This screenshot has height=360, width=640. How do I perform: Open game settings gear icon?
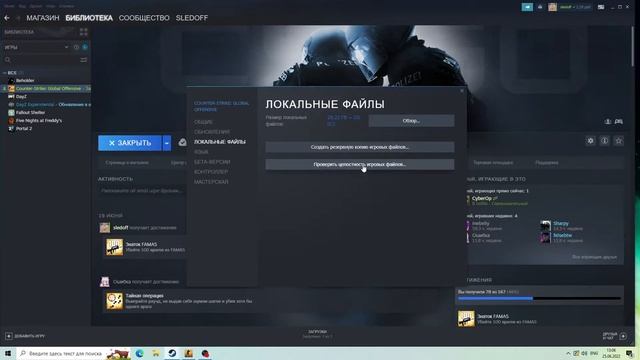coord(590,141)
